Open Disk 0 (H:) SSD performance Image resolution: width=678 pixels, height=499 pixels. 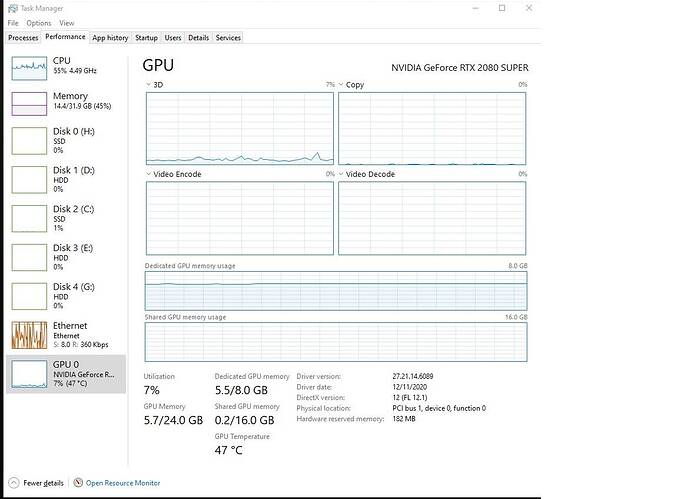coord(29,140)
